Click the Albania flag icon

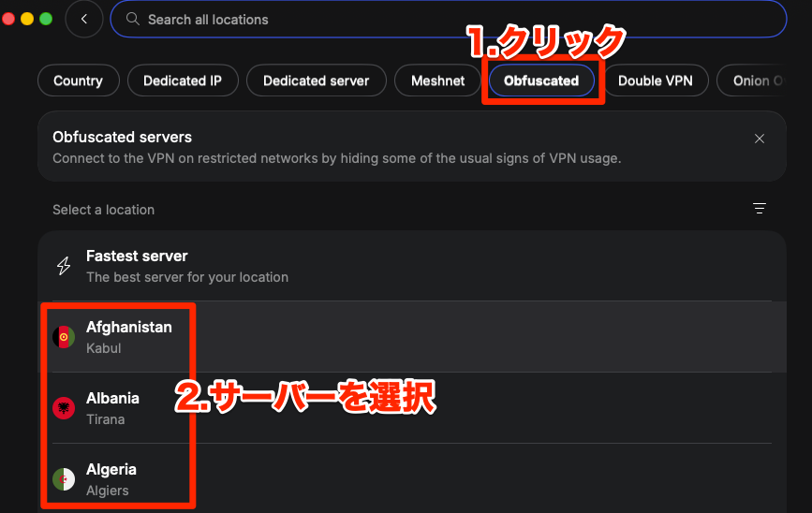coord(64,408)
